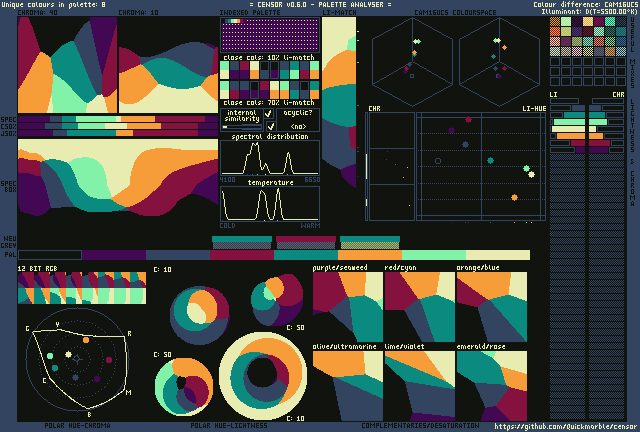Click the github.com/Quickmarble/censor link
This screenshot has width=640, height=432.
click(x=562, y=425)
